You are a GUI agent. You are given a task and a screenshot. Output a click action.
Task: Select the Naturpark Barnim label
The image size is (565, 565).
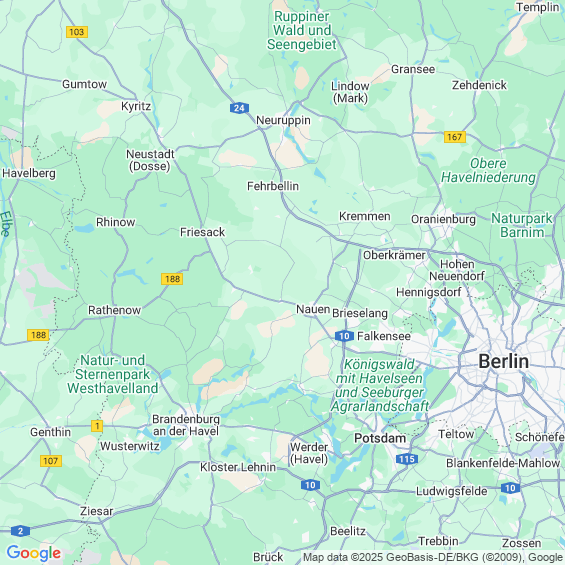[x=522, y=225]
